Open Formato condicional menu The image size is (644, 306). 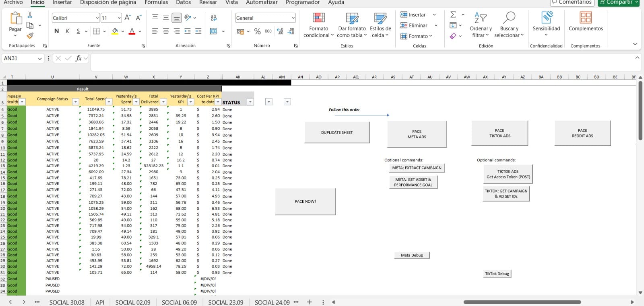pyautogui.click(x=319, y=25)
